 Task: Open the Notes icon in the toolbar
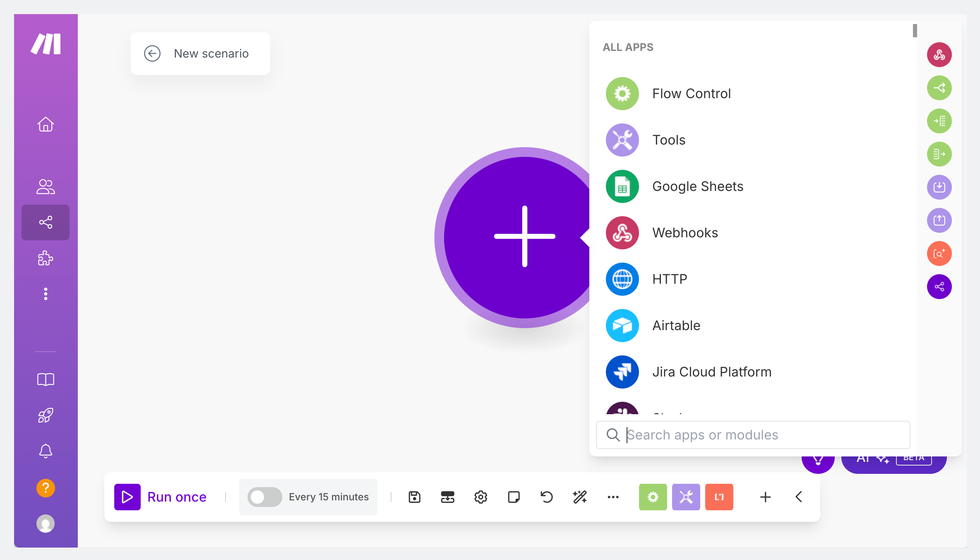pos(514,497)
